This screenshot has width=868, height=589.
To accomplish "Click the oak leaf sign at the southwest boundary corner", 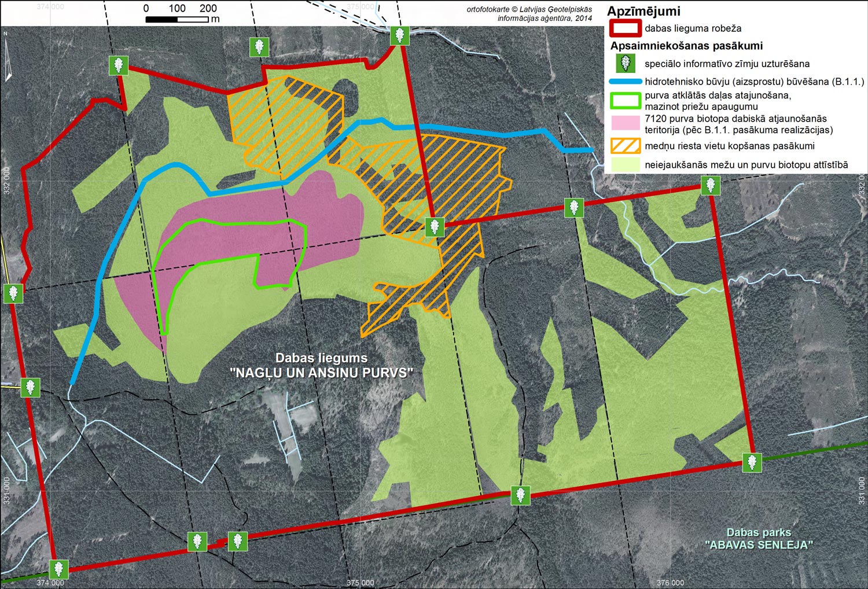I will click(x=58, y=569).
